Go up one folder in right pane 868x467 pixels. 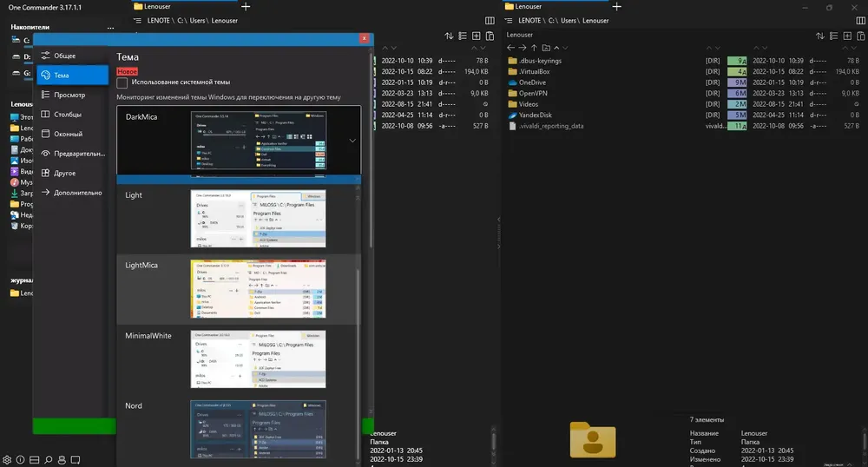(x=534, y=48)
